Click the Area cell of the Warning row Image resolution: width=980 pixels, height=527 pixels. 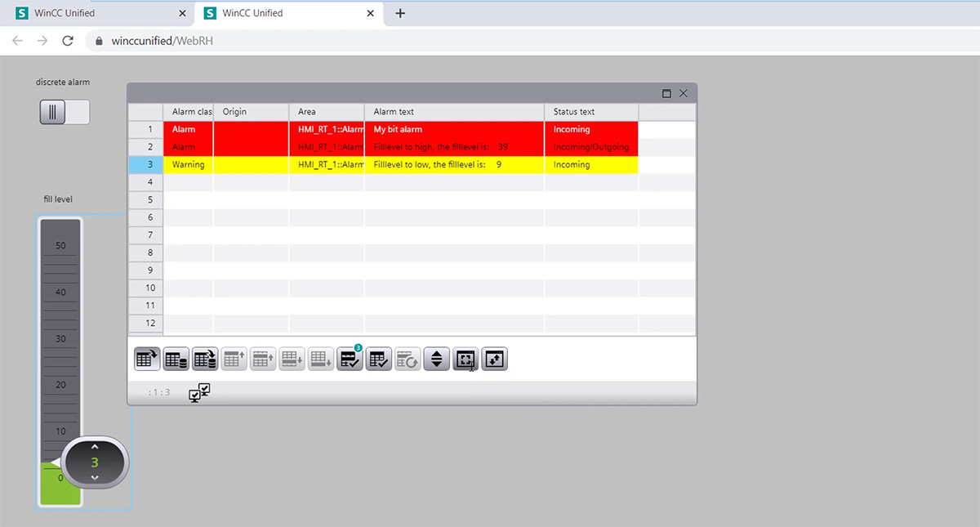point(327,165)
